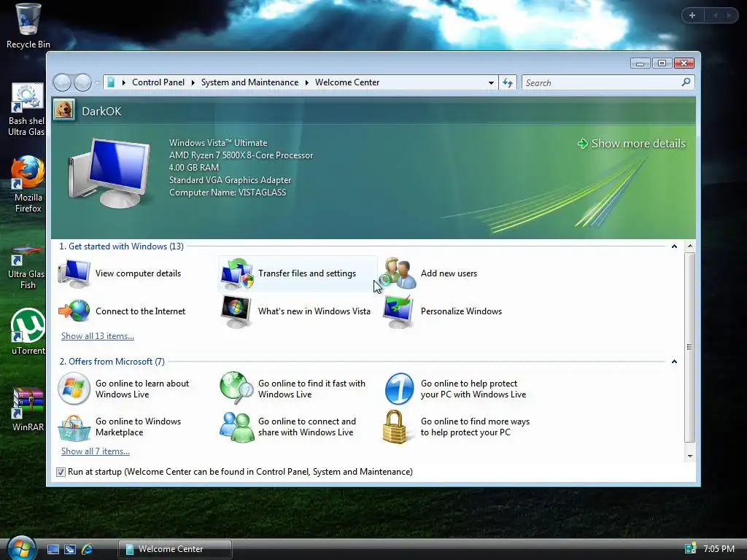Click the Windows Live learn-about flag icon
Image resolution: width=747 pixels, height=560 pixels.
point(74,389)
